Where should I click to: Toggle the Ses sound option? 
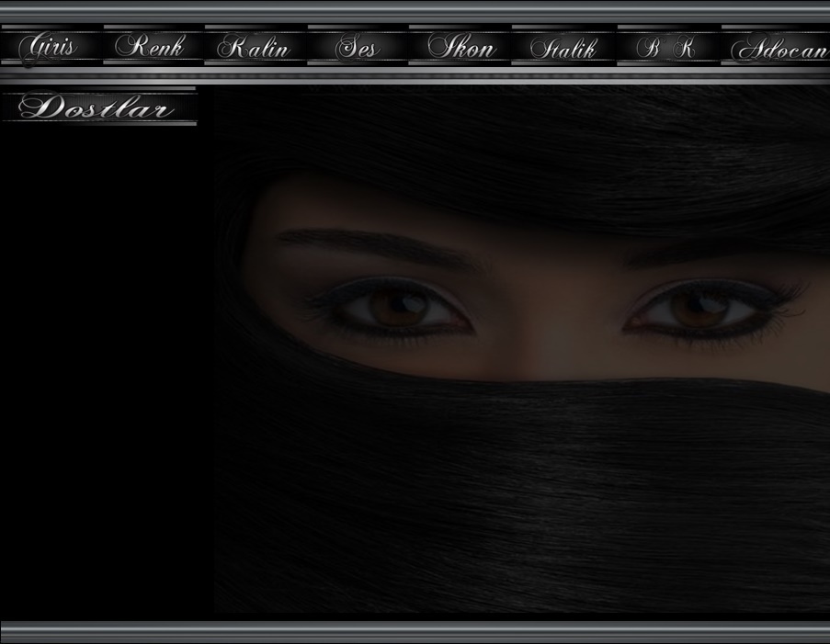(x=358, y=46)
